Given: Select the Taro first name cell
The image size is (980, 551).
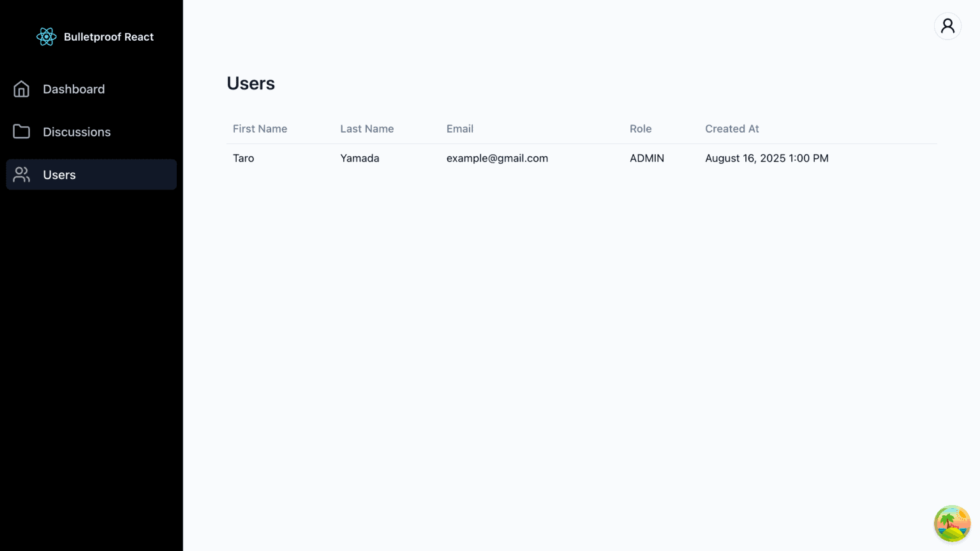Looking at the screenshot, I should [x=244, y=158].
